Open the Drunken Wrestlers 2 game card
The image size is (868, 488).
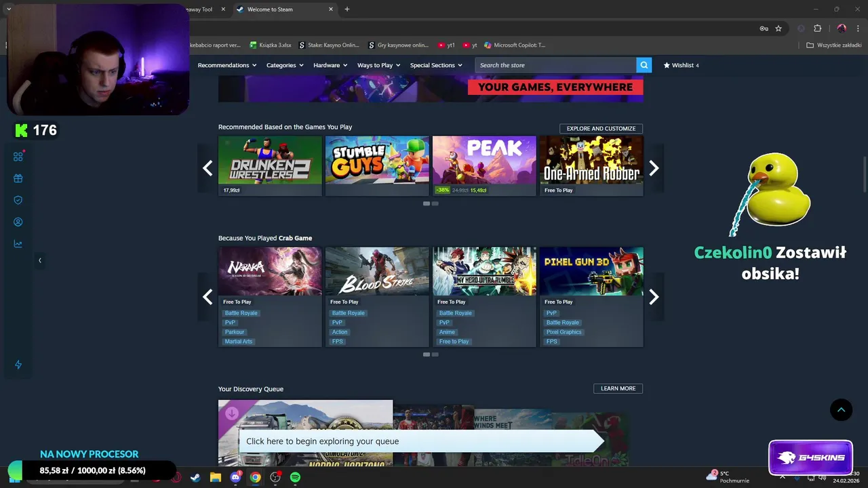tap(270, 165)
